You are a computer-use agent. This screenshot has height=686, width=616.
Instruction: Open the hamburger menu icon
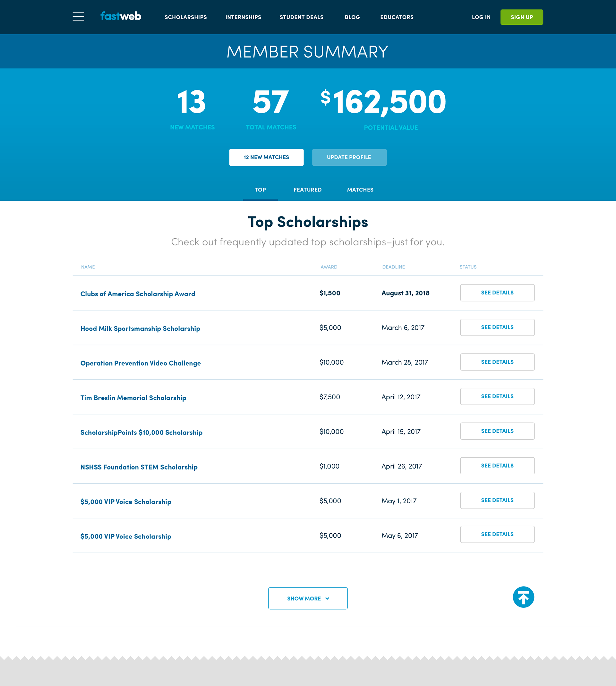pyautogui.click(x=78, y=17)
